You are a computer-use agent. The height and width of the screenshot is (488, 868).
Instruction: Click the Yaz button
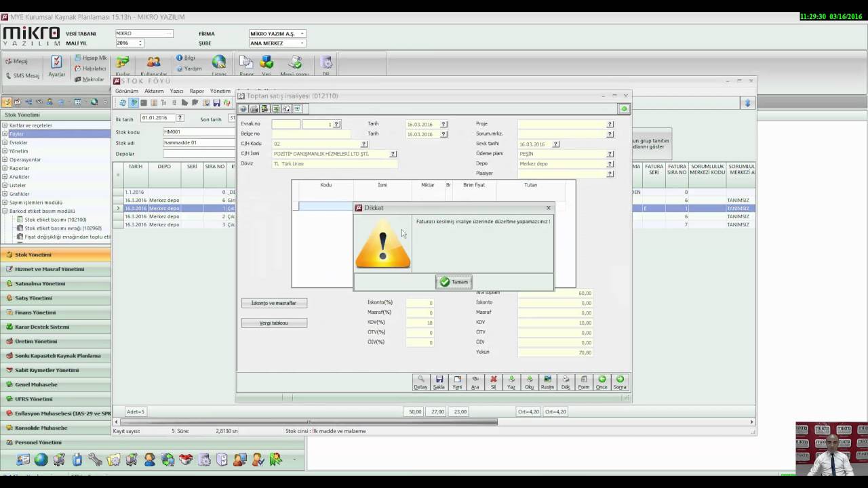pos(511,382)
